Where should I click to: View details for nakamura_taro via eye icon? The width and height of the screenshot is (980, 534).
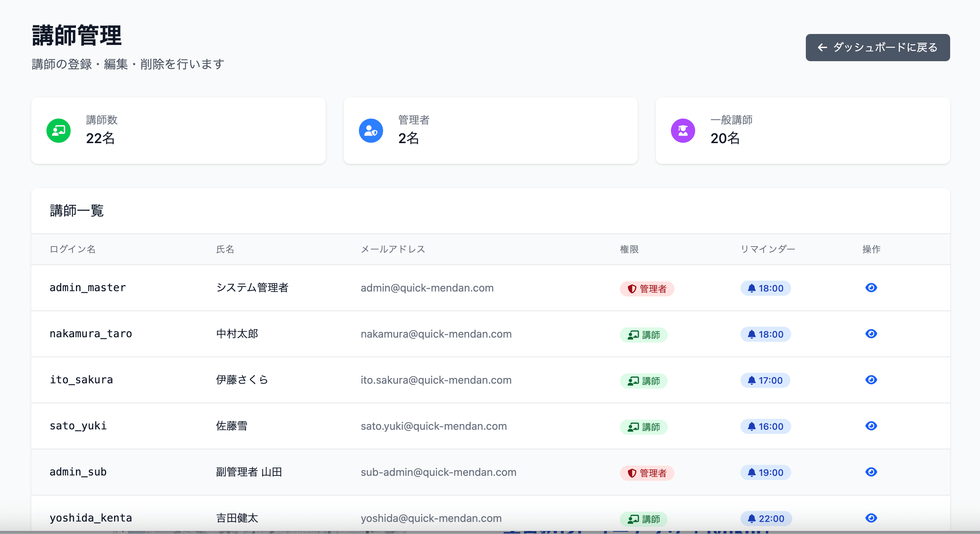[871, 333]
